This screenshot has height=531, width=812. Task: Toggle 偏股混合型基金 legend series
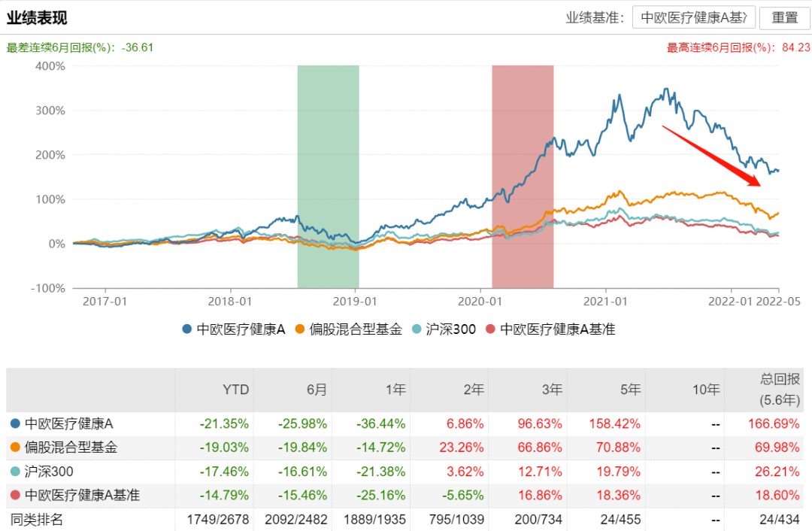pos(348,329)
